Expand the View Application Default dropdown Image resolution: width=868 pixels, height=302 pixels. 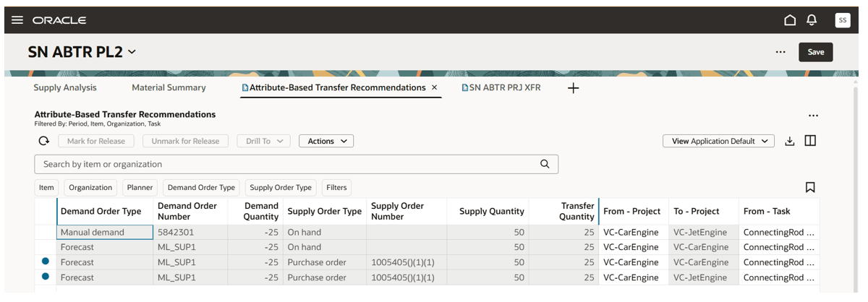click(718, 141)
